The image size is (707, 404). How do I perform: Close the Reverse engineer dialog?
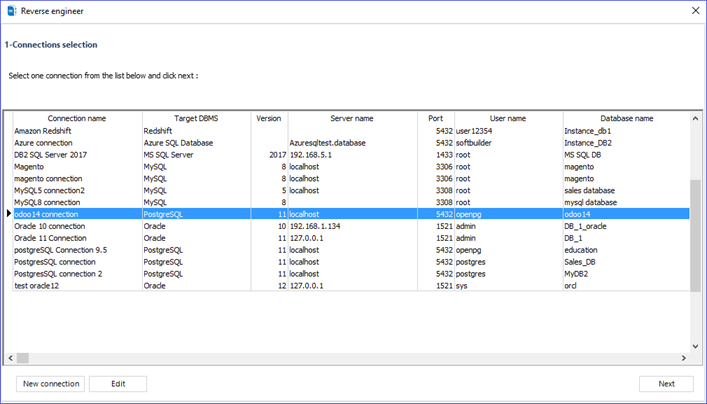pyautogui.click(x=695, y=11)
